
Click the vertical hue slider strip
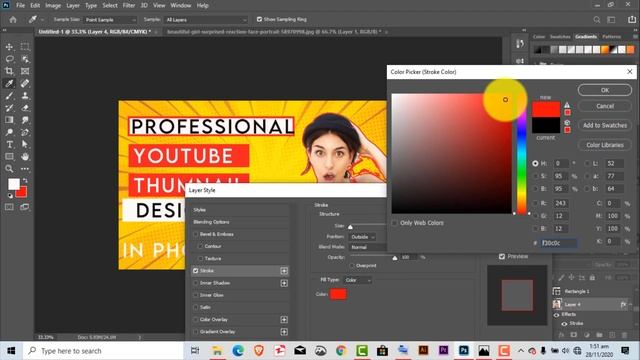point(522,154)
